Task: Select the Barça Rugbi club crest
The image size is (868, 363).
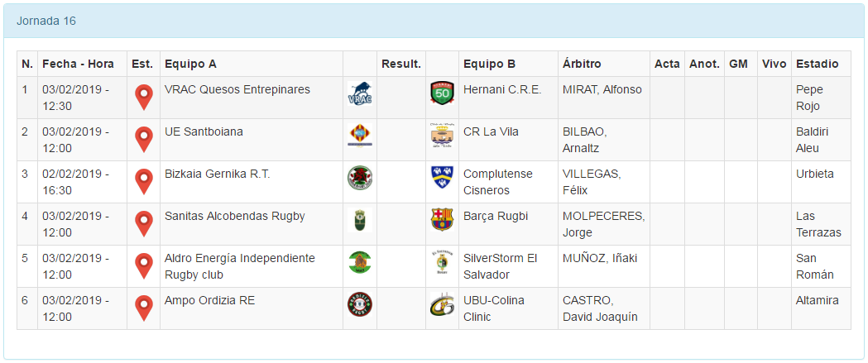Action: [x=442, y=219]
